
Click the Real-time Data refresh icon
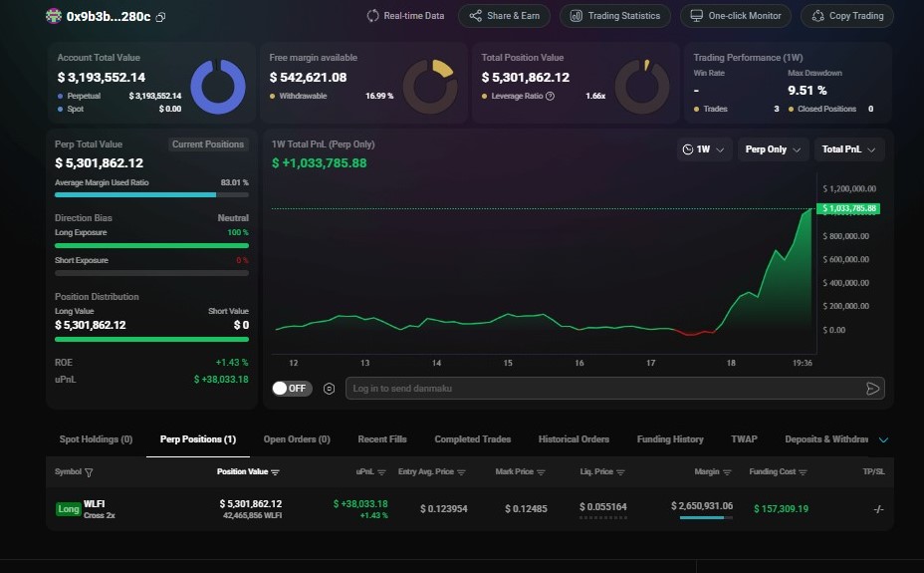pyautogui.click(x=373, y=16)
